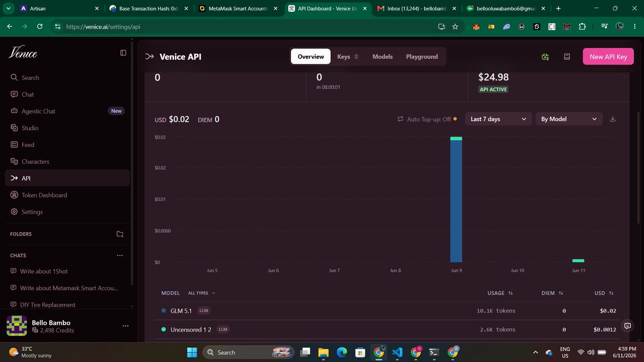Open Search in Venice sidebar
Image resolution: width=644 pixels, height=362 pixels.
[x=67, y=78]
